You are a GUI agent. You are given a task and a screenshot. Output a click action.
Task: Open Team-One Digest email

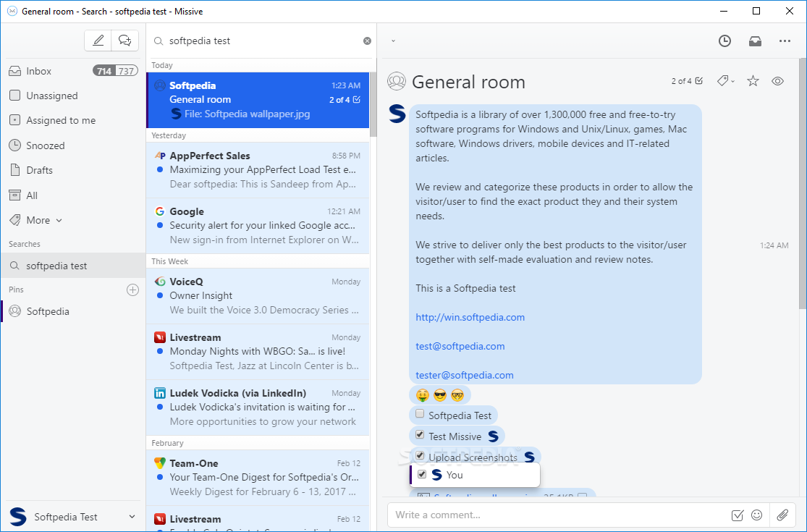click(x=258, y=478)
